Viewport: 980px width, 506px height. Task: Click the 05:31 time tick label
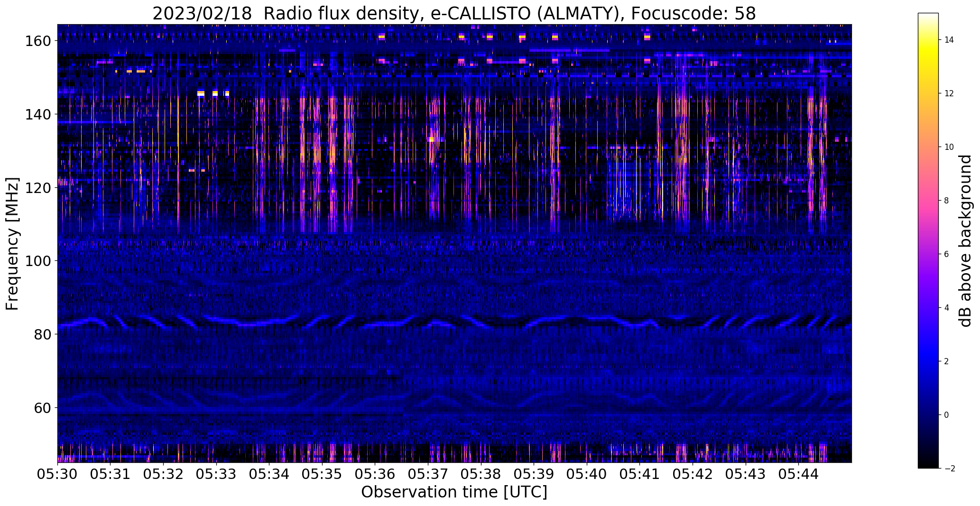111,474
